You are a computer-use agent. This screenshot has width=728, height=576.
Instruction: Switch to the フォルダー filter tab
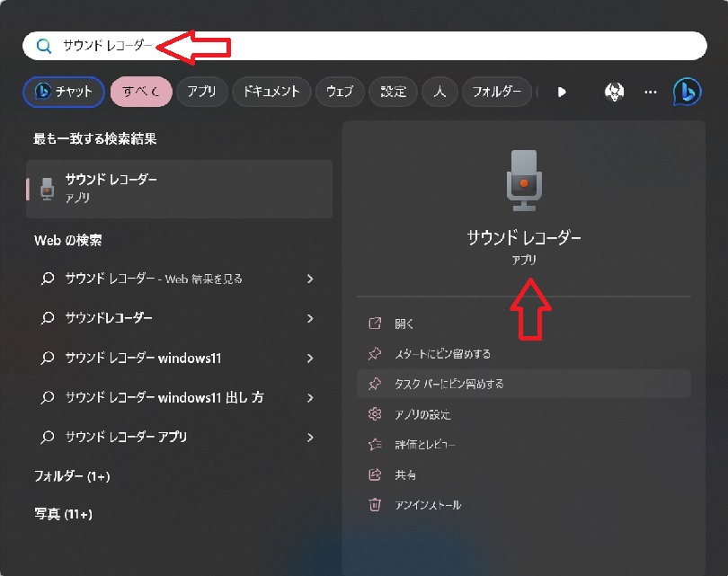tap(497, 92)
